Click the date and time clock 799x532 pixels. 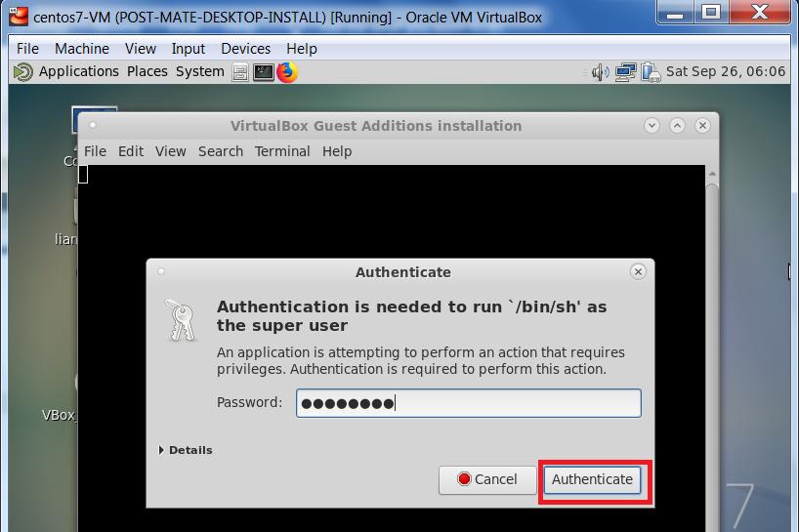click(x=725, y=72)
